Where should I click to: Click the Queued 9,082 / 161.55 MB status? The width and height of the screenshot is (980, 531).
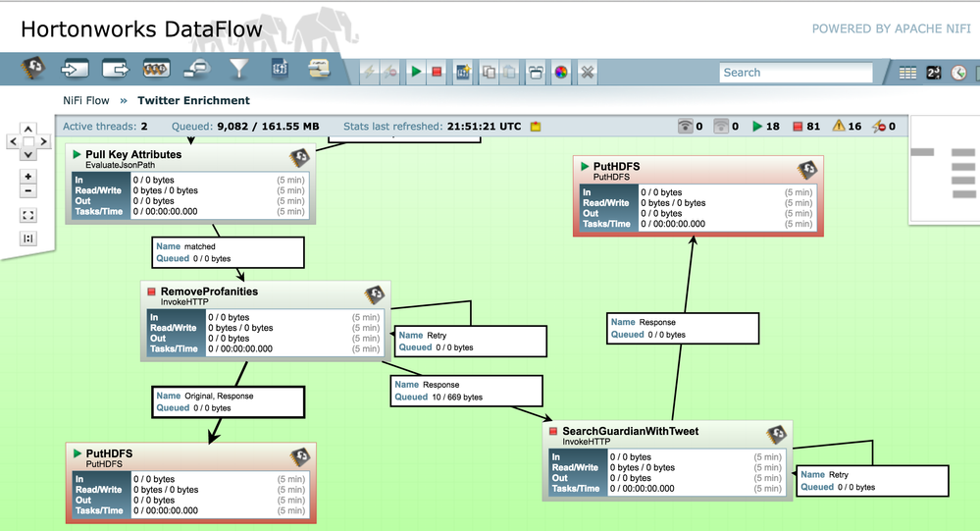pyautogui.click(x=245, y=127)
